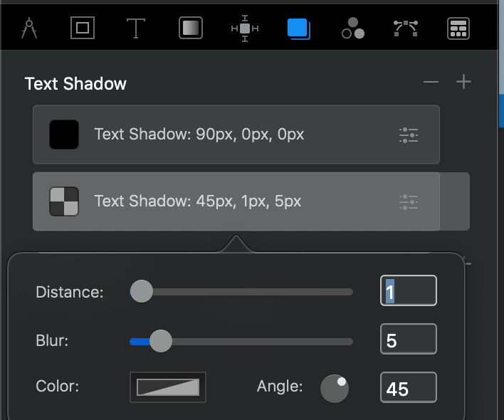Viewport: 504px width, 420px height.
Task: Open the compass measurement inspector tab
Action: click(29, 28)
